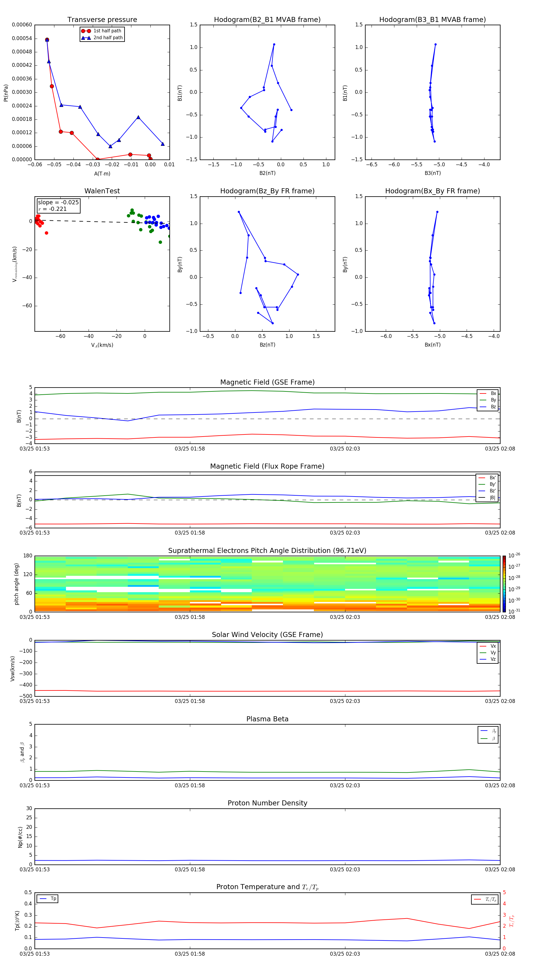Click the 'Bx(nT)' x-axis label
This screenshot has height=980, width=535.
(x=432, y=345)
